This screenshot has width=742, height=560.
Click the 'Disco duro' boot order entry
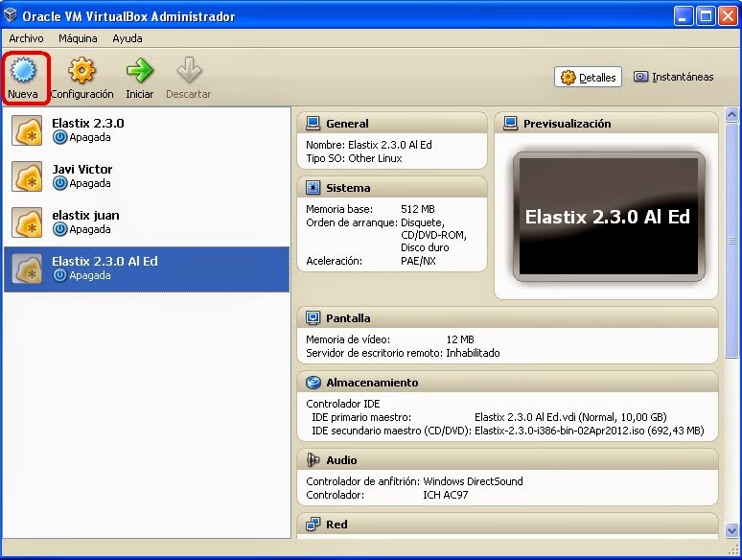[425, 247]
